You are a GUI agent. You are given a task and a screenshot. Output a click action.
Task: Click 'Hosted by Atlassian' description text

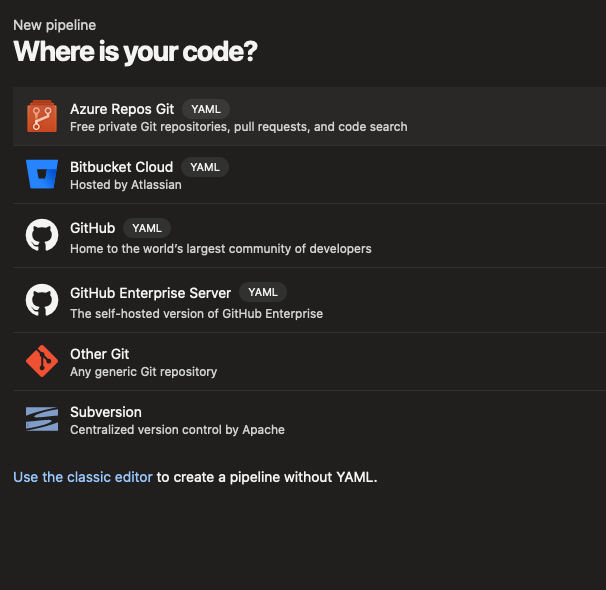coord(125,185)
